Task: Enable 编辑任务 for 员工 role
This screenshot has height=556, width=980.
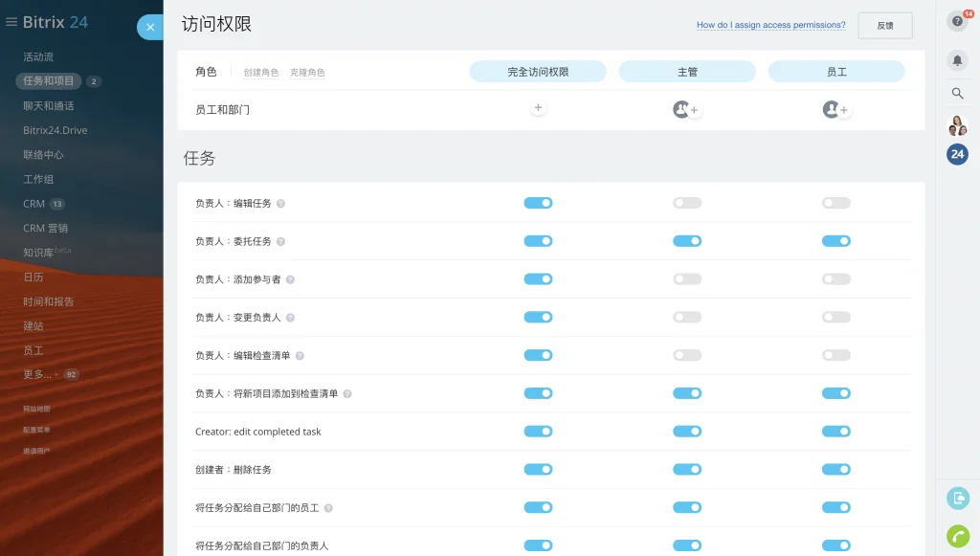Action: point(836,203)
